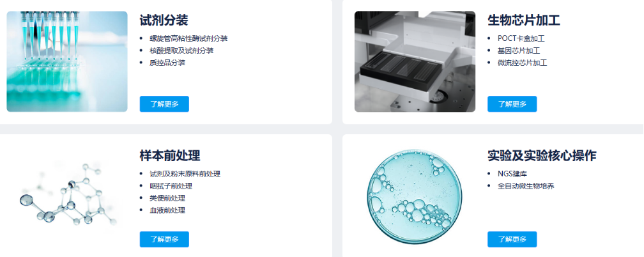Image resolution: width=644 pixels, height=257 pixels.
Task: Click 了解更多 under 生物芯片加工
Action: coord(512,104)
